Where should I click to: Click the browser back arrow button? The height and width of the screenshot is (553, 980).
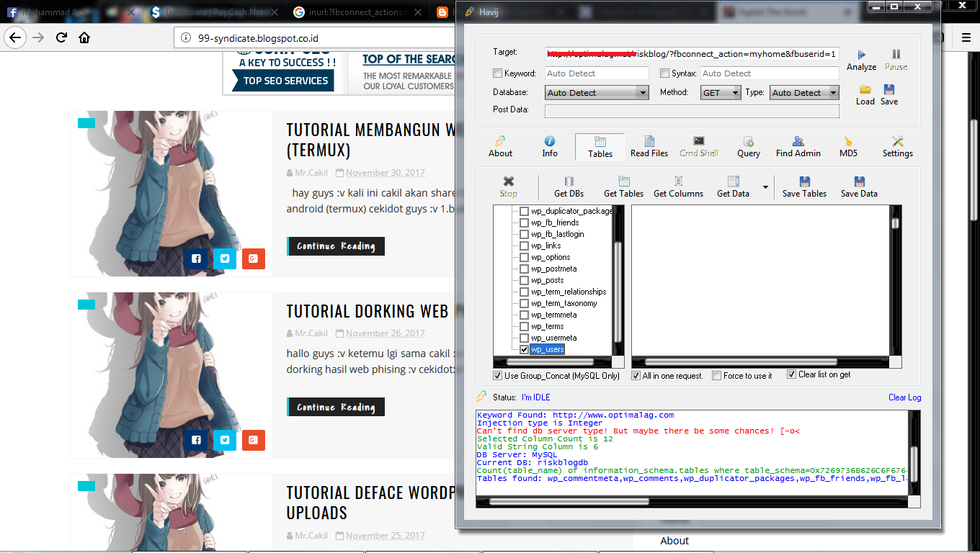pos(15,37)
